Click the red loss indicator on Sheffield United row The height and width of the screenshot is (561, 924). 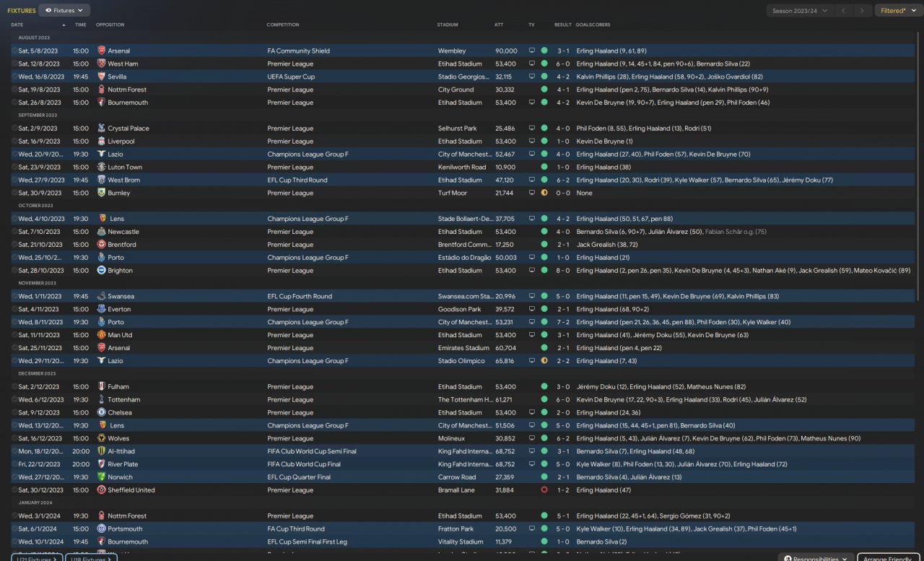[544, 490]
